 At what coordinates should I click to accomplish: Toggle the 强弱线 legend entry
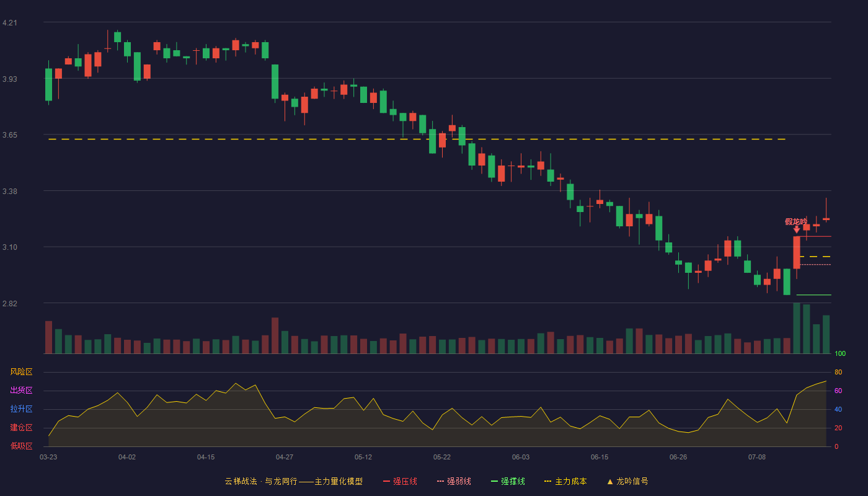(454, 481)
